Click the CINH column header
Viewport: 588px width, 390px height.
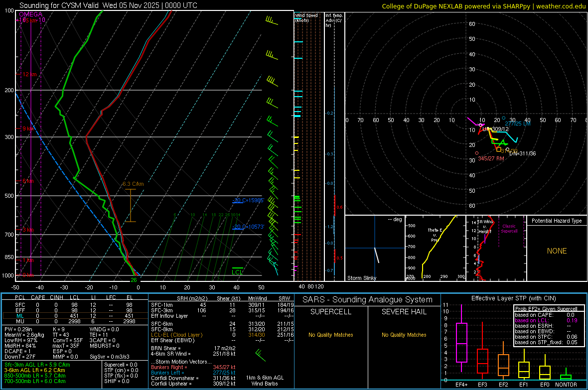[57, 297]
